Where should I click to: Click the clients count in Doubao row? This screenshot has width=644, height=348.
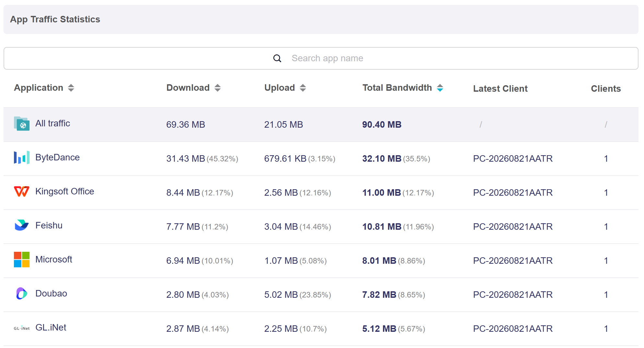click(x=606, y=295)
